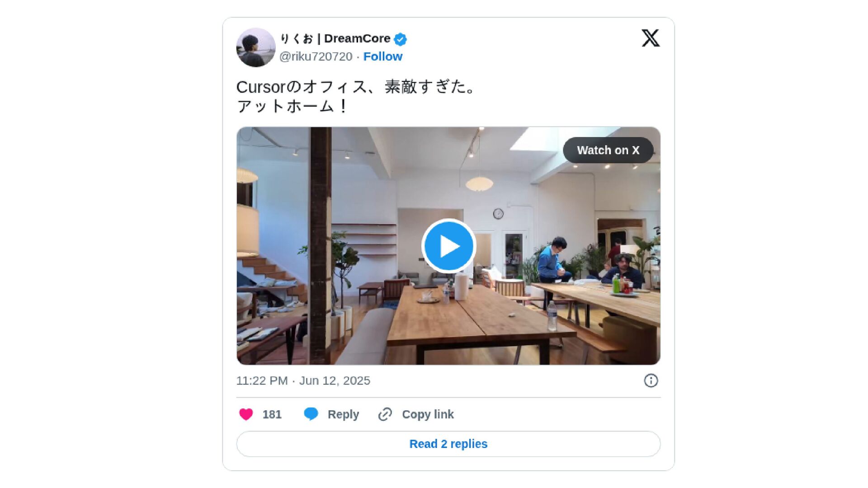Click the Reply label
868x488 pixels.
click(343, 414)
